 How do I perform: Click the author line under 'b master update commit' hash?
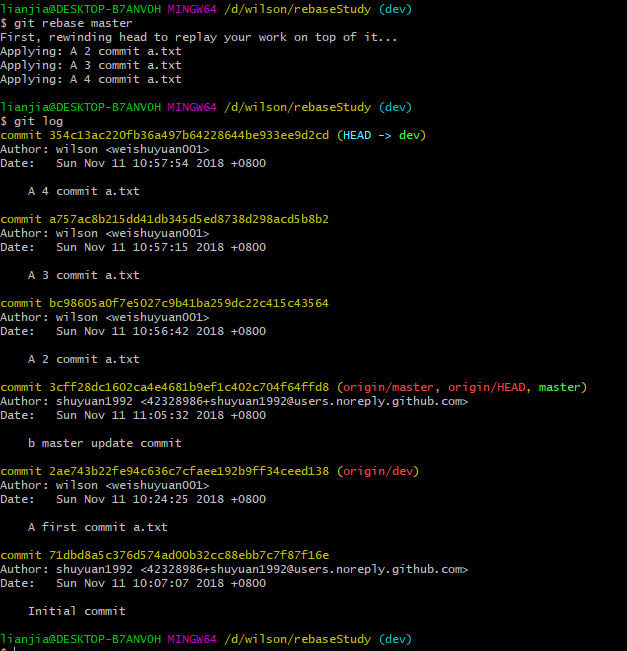pos(234,401)
